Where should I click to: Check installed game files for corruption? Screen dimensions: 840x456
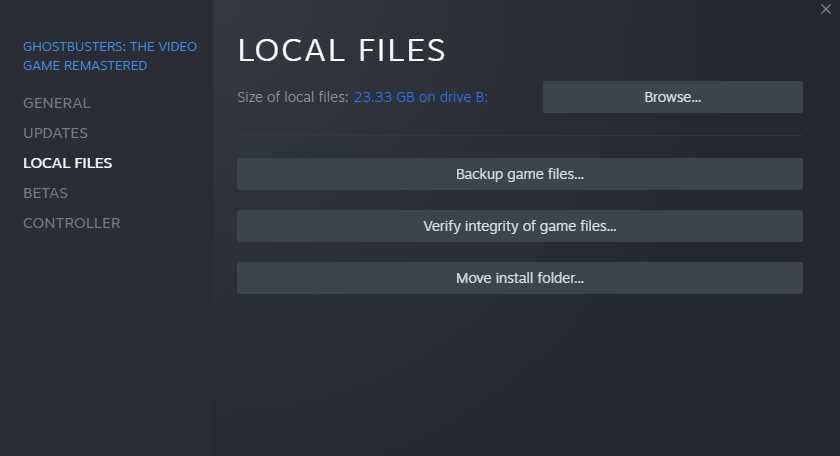(x=519, y=226)
